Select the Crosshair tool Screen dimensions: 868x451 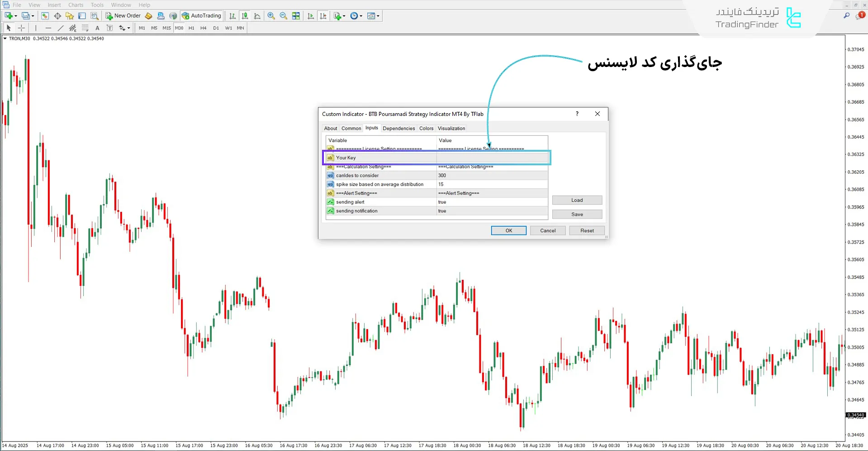coord(21,28)
